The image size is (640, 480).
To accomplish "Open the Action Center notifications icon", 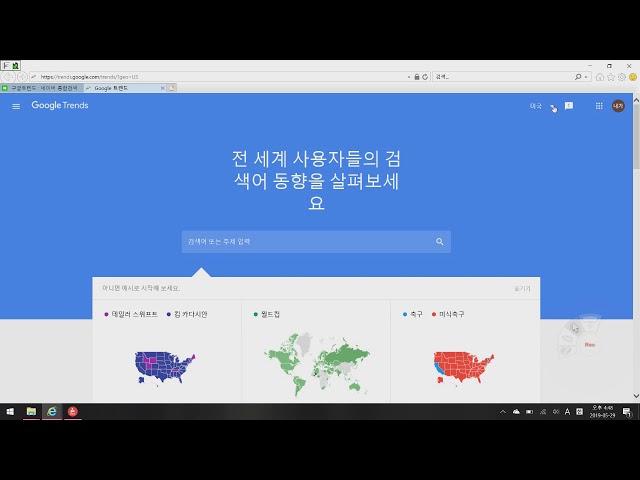I will [x=627, y=412].
